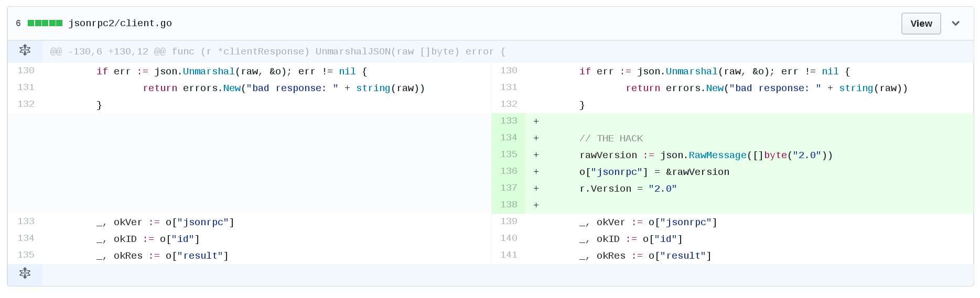Select line number 136 in the added block
Image resolution: width=980 pixels, height=298 pixels.
[x=509, y=171]
